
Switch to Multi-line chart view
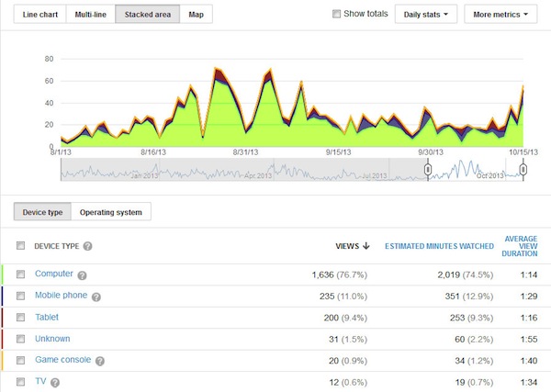tap(90, 15)
